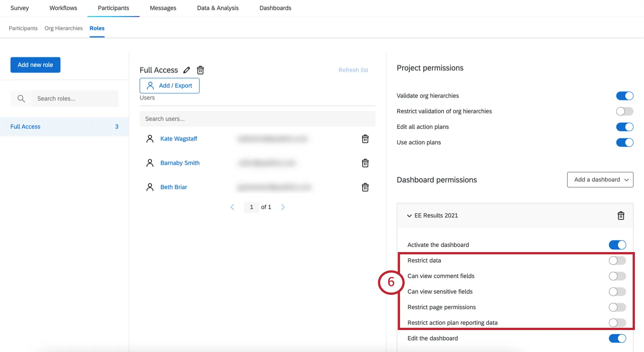The height and width of the screenshot is (352, 644).
Task: Enable the Restrict data toggle
Action: [x=617, y=260]
